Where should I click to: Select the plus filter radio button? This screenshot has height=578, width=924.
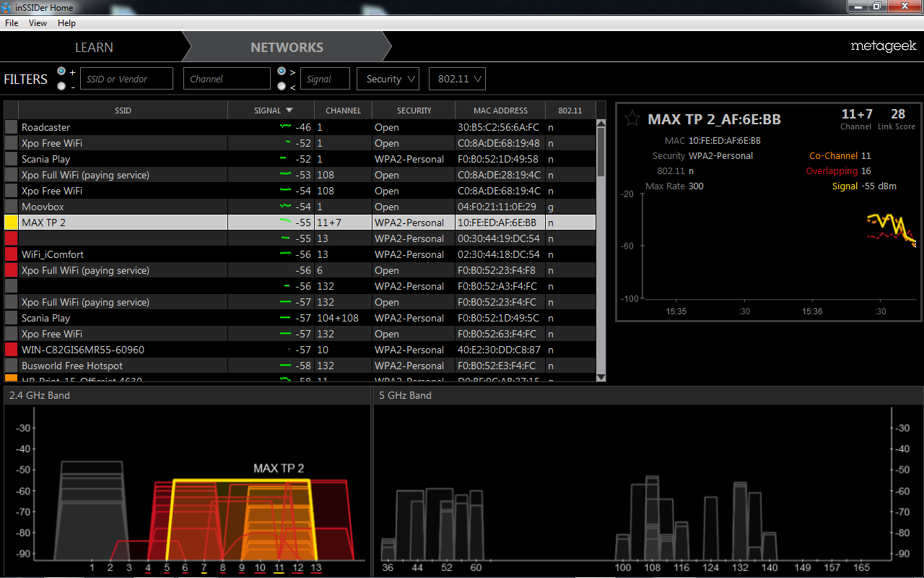pyautogui.click(x=61, y=71)
